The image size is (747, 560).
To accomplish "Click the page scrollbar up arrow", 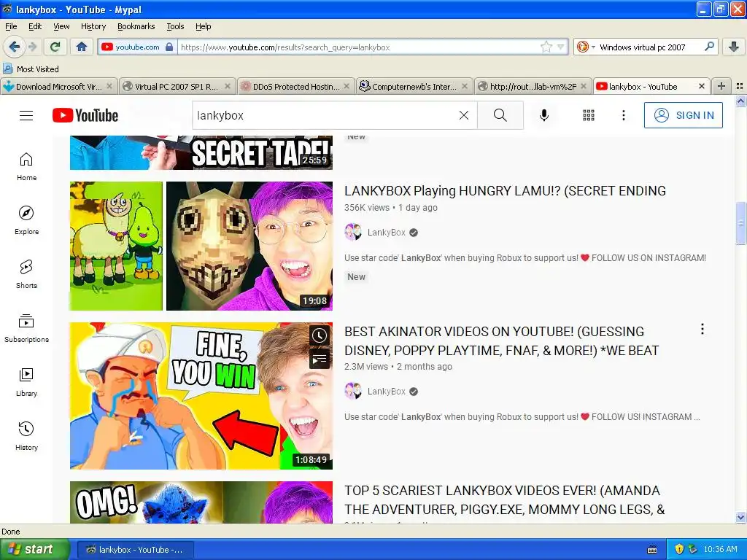I will coord(740,101).
